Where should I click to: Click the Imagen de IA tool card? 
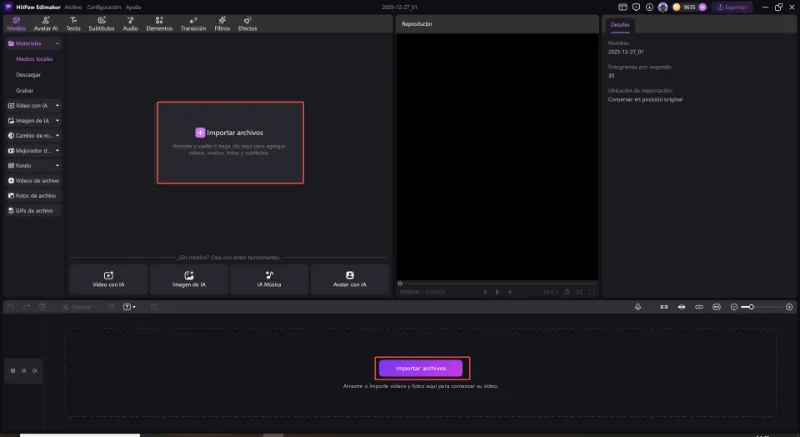coord(189,279)
